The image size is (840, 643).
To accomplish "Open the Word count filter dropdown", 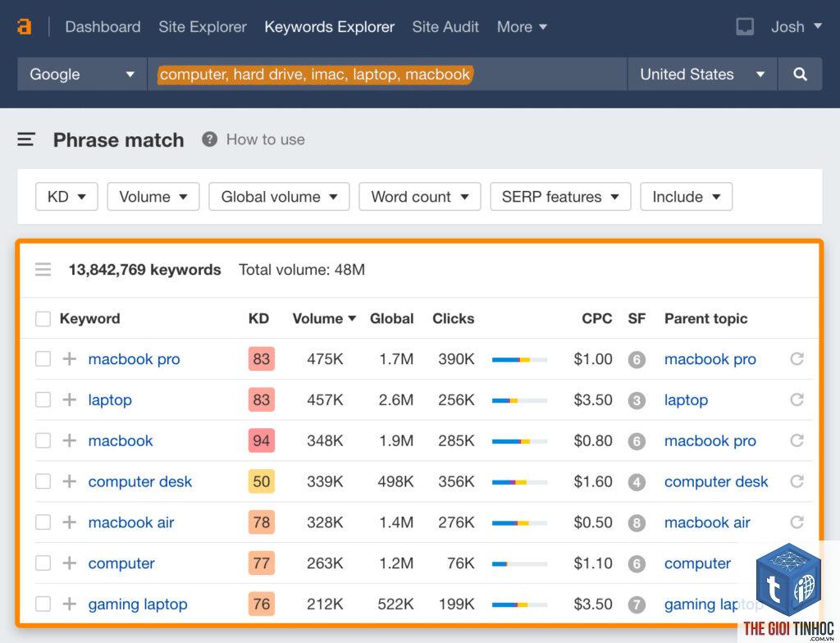I will (420, 197).
